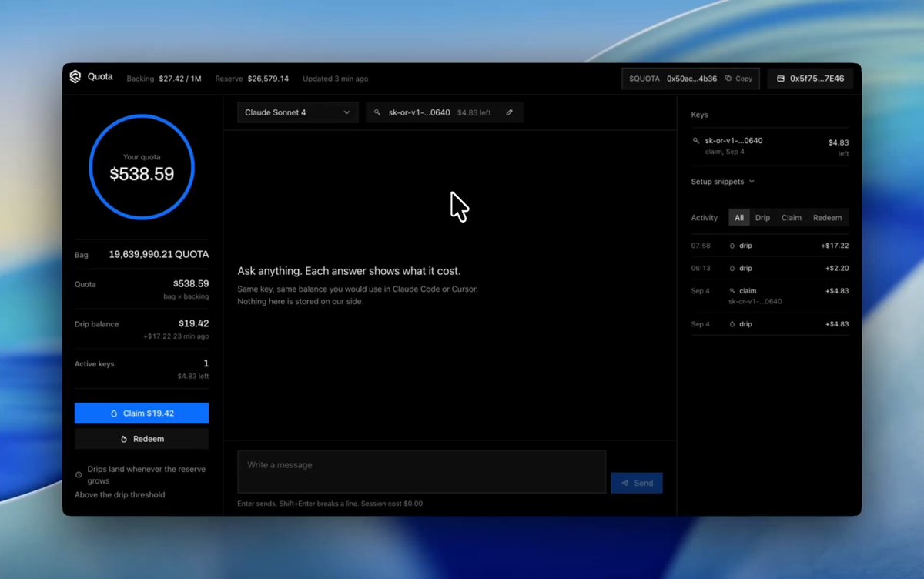Select the +$2.20 activity amount
The height and width of the screenshot is (579, 924).
point(837,269)
